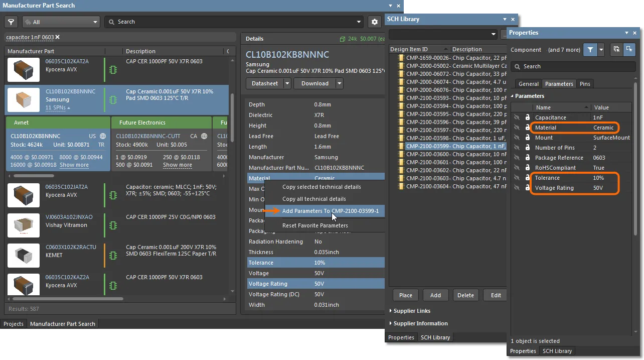Expand the Supplier Links section
Image resolution: width=644 pixels, height=360 pixels.
point(411,311)
